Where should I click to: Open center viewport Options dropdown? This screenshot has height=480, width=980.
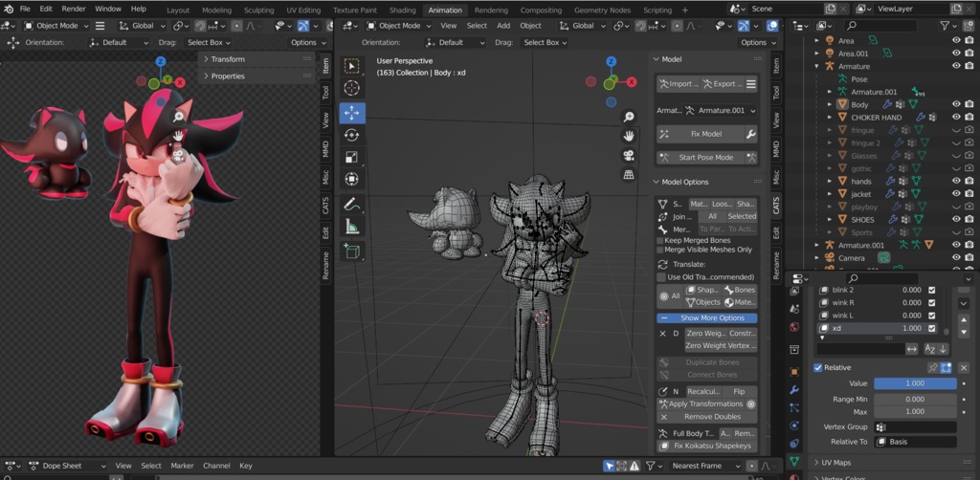click(x=758, y=42)
